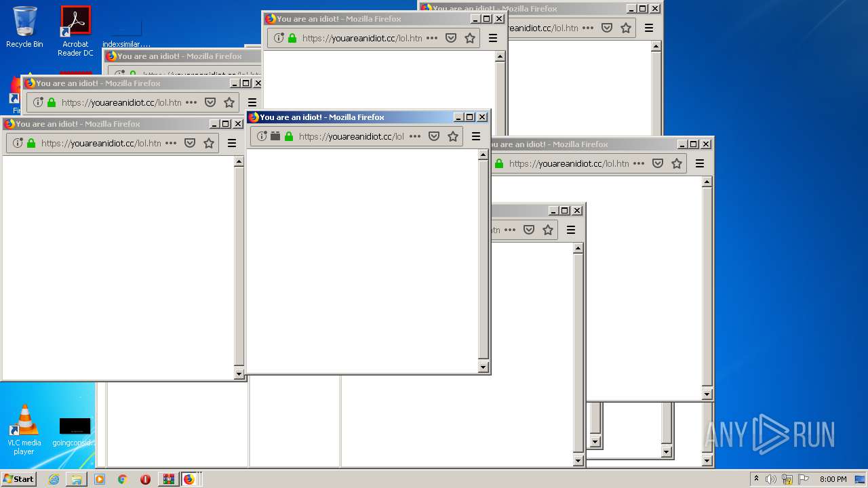Image resolution: width=868 pixels, height=488 pixels.
Task: Launch Google Chrome from the taskbar
Action: (x=123, y=479)
